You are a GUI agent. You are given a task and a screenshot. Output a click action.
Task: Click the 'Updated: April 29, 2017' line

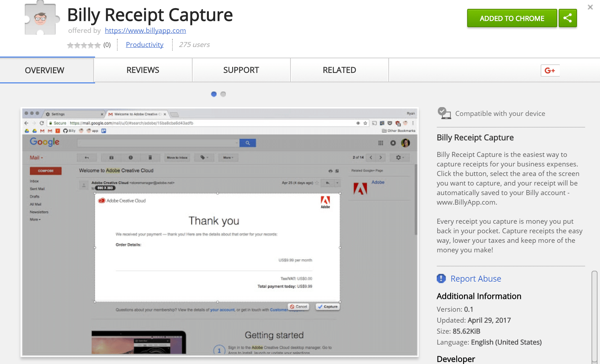[x=473, y=320]
